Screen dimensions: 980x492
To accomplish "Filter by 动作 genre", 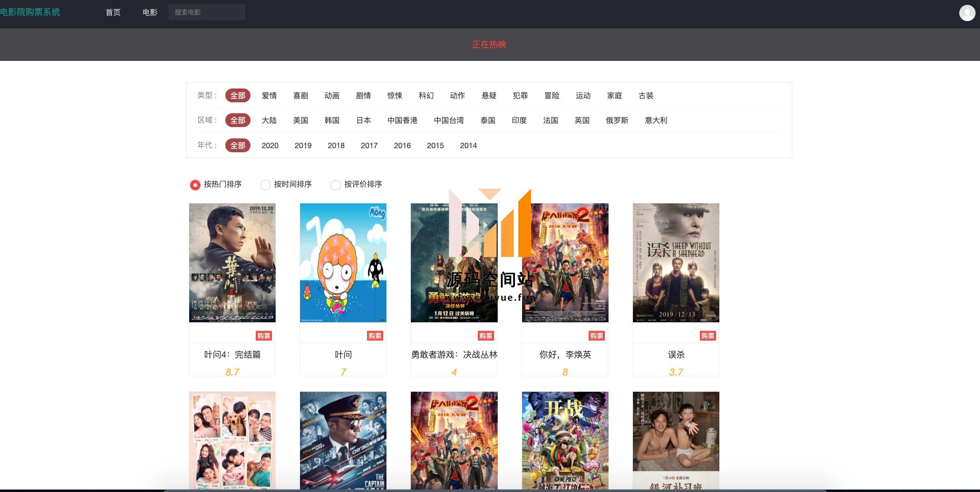I will pos(458,95).
